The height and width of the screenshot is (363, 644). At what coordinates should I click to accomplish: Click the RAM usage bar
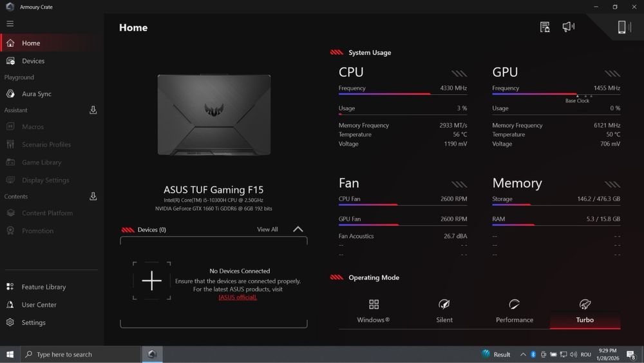[x=556, y=225]
